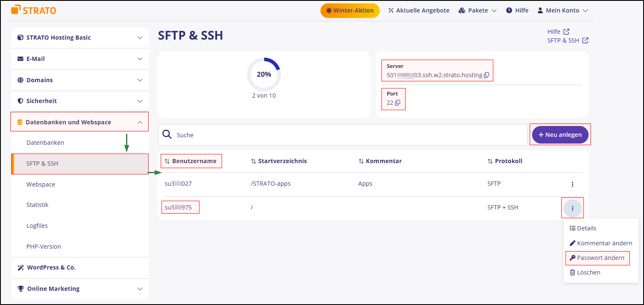Viewport: 644px width, 305px height.
Task: Click the Neu anlegen button
Action: 560,135
